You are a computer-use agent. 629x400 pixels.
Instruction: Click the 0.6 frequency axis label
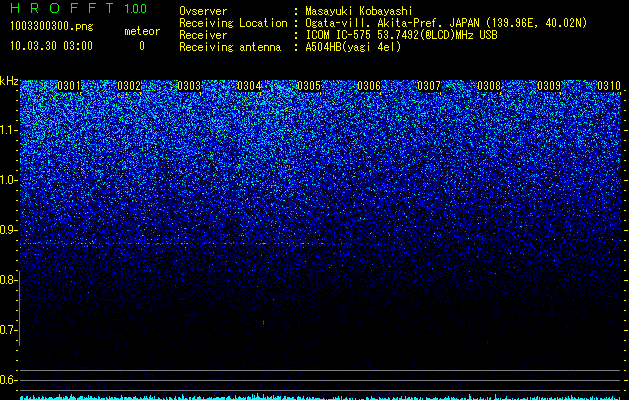8,380
